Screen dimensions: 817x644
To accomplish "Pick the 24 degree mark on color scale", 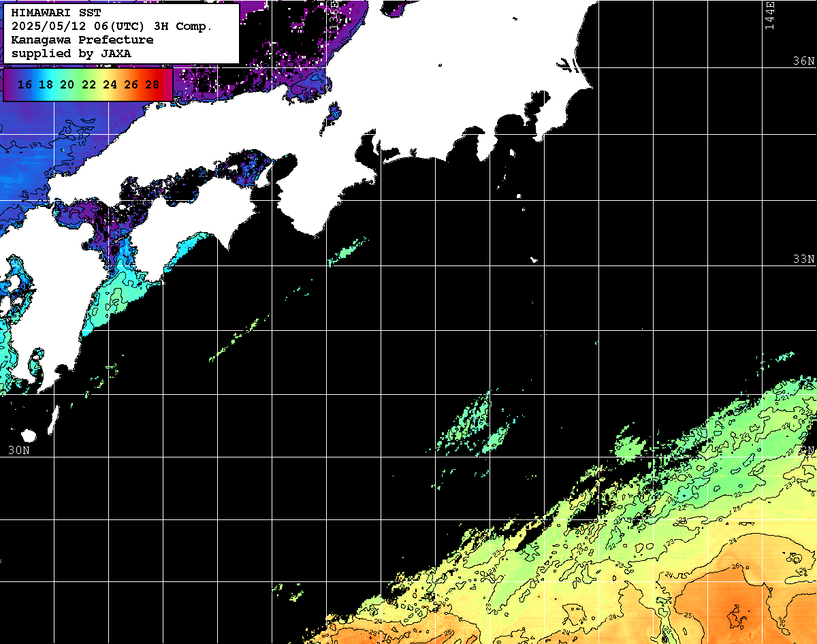I will [x=110, y=84].
